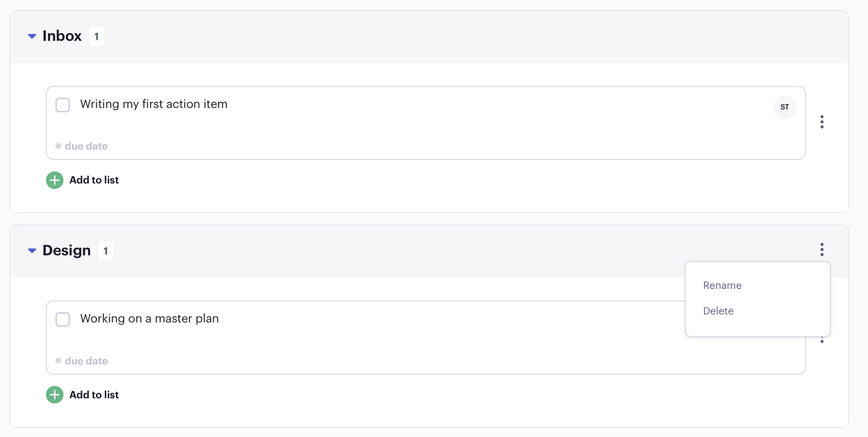Check off "Writing my first action item"
The height and width of the screenshot is (437, 868).
63,105
